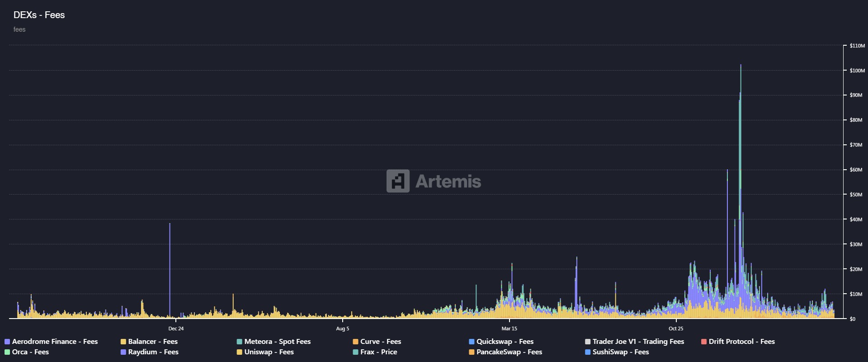Click the $50M y-axis label
868x362 pixels.
(x=856, y=195)
